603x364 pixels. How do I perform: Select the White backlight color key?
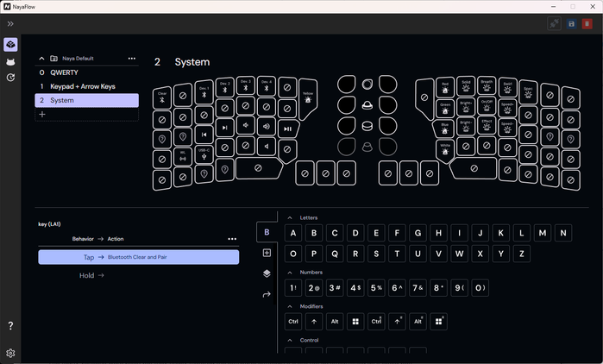[445, 150]
